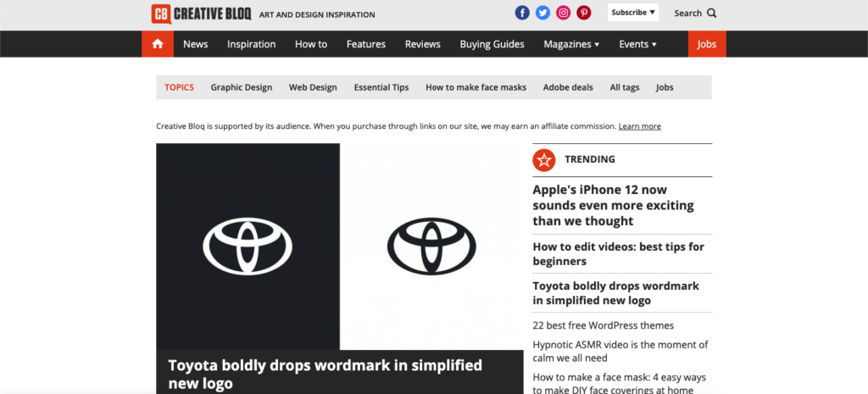Open the Features section
868x394 pixels.
pos(366,44)
